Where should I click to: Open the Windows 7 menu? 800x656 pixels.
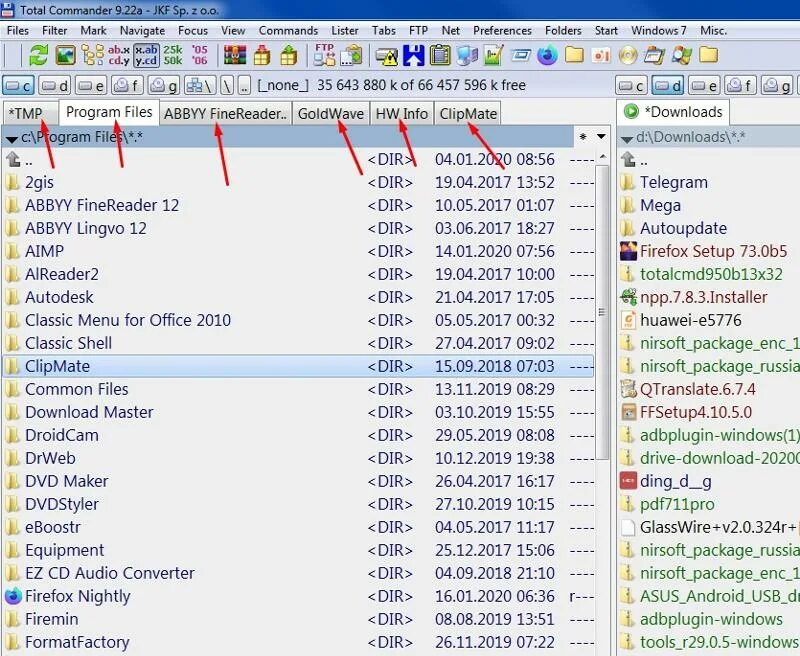pos(659,31)
